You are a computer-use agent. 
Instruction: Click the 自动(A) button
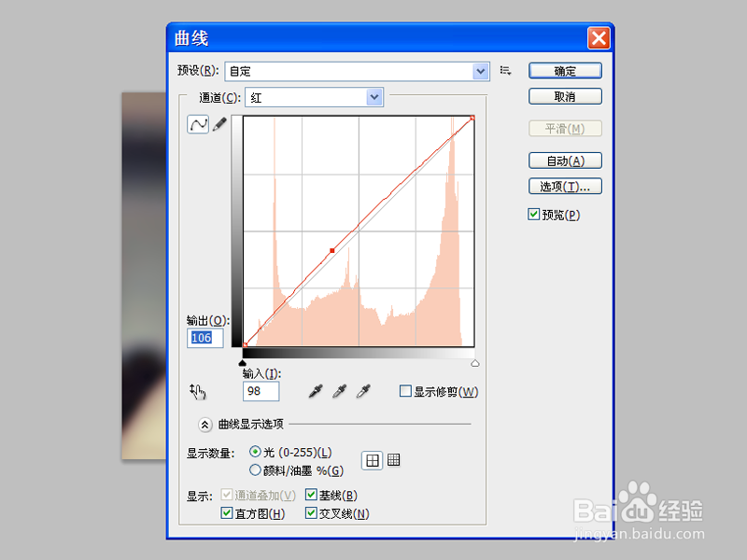click(565, 161)
